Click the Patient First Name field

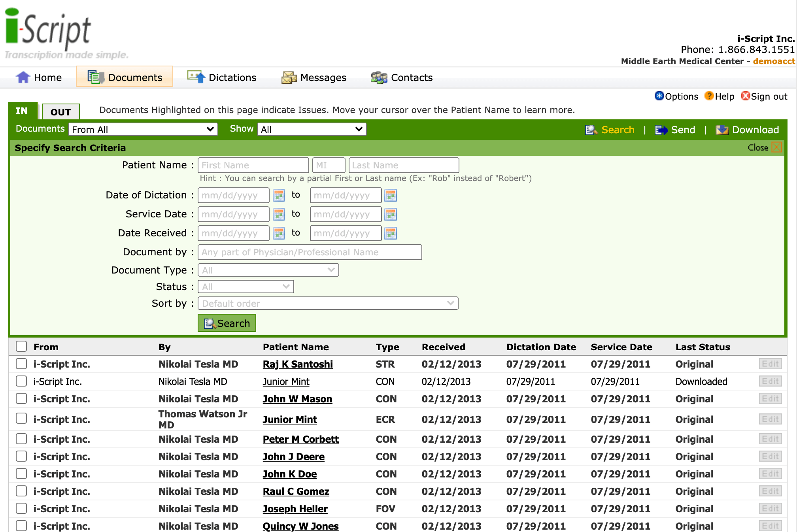click(x=253, y=165)
